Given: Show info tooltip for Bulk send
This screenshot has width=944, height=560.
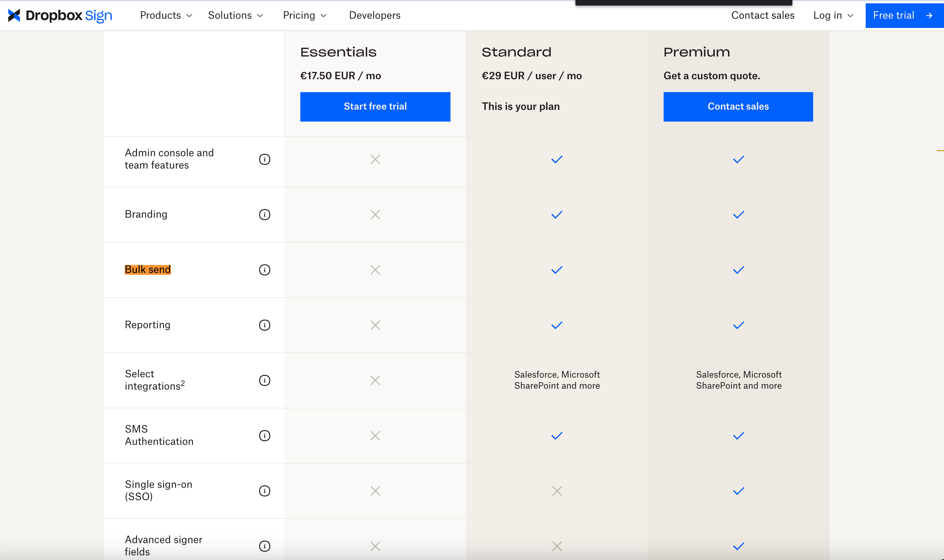Looking at the screenshot, I should [265, 270].
